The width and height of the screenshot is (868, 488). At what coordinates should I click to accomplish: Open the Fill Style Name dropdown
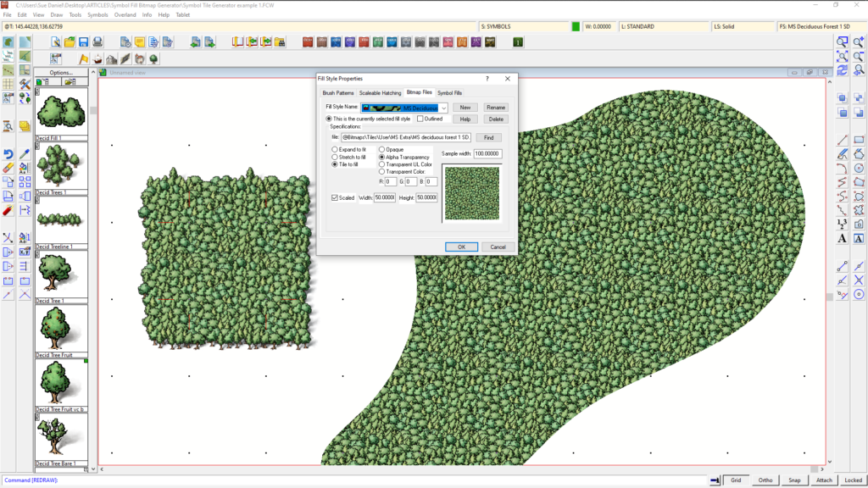coord(443,107)
